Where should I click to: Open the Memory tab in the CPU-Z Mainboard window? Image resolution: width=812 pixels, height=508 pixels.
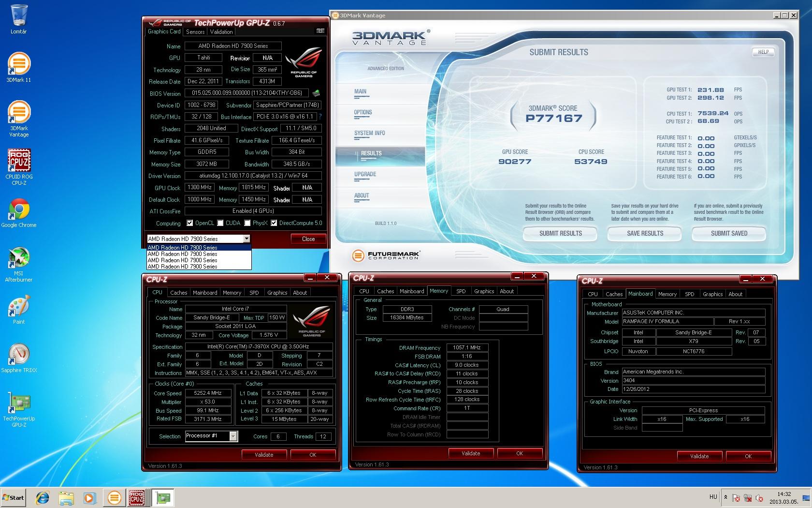coord(667,294)
